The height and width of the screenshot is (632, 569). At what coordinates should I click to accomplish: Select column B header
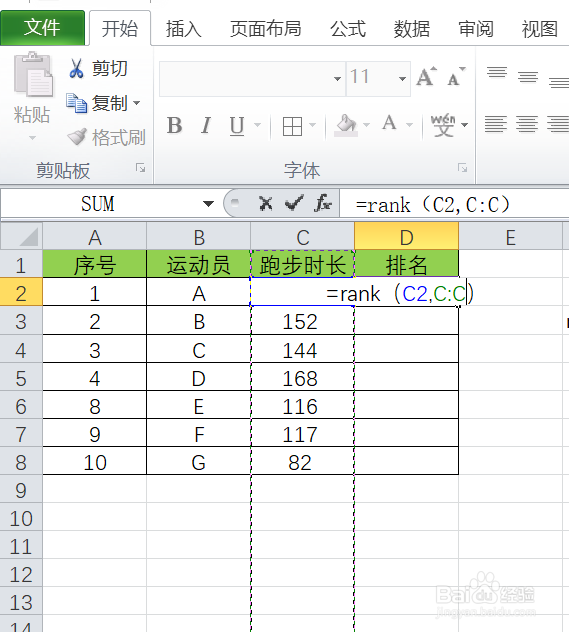199,237
